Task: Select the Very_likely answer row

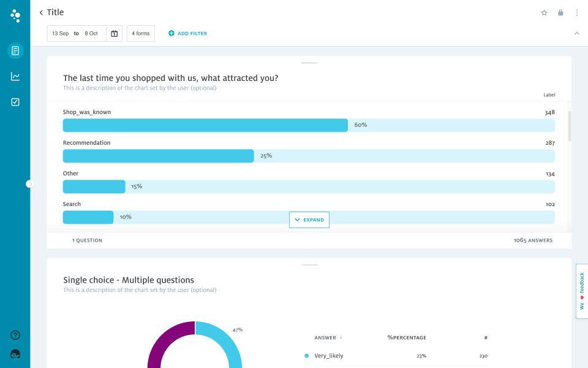Action: coord(396,356)
